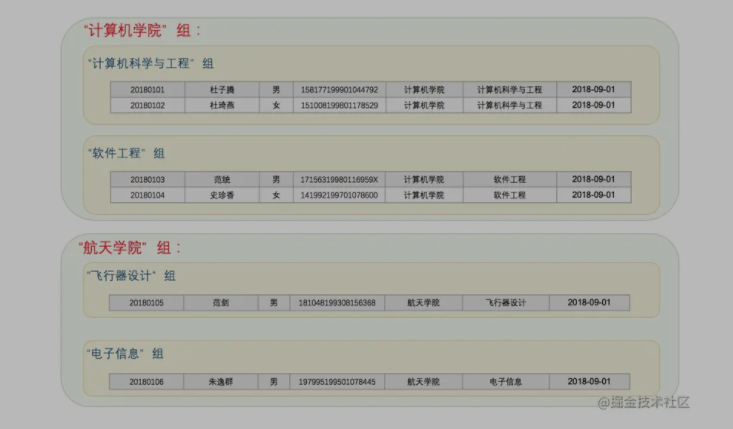The height and width of the screenshot is (429, 733).
Task: Click the gender cell 男 in row 20180103
Action: 276,179
